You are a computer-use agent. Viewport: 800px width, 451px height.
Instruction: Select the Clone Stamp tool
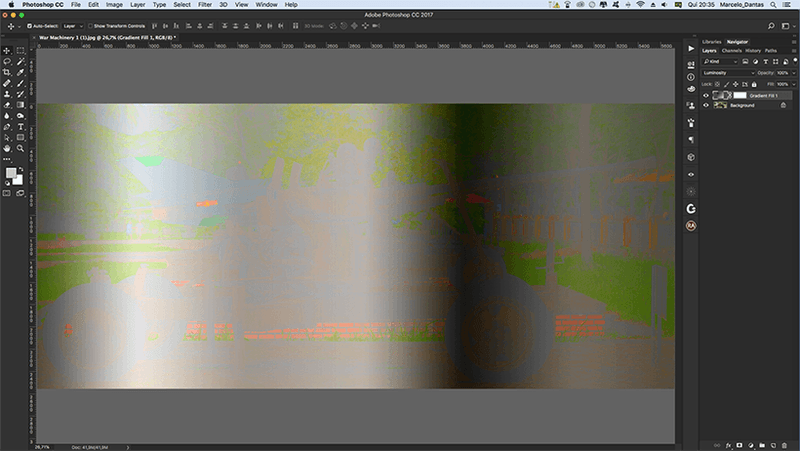coord(7,94)
